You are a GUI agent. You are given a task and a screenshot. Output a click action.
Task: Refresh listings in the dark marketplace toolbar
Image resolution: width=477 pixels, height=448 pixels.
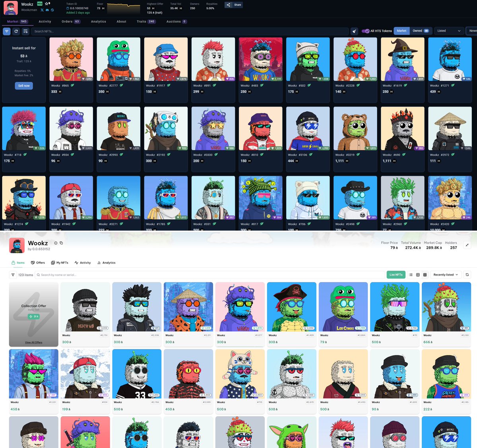point(16,31)
